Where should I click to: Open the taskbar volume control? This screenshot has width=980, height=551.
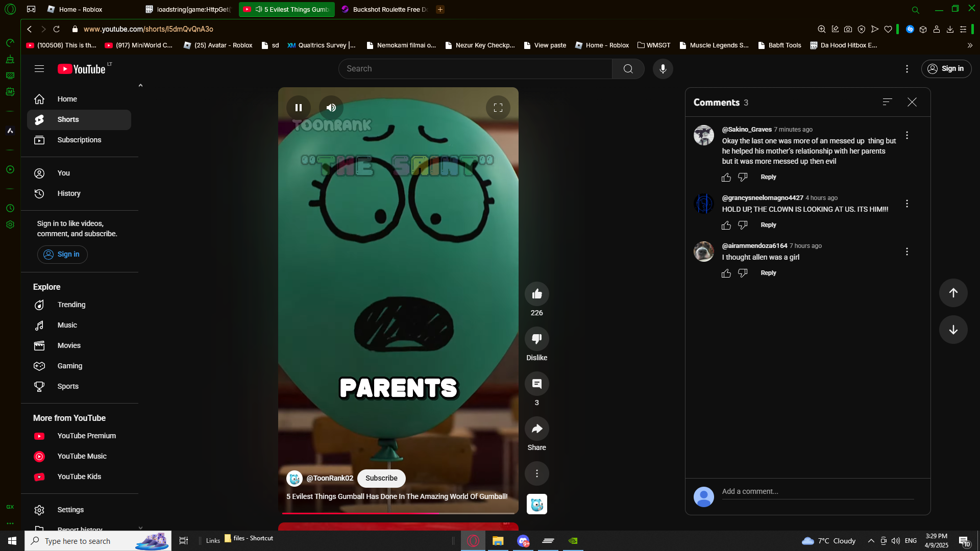click(896, 541)
